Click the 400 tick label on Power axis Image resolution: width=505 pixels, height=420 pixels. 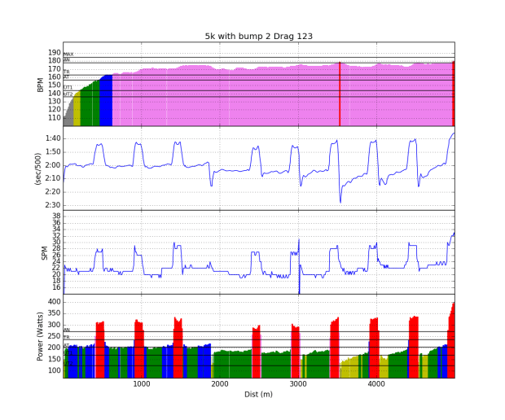tap(54, 302)
